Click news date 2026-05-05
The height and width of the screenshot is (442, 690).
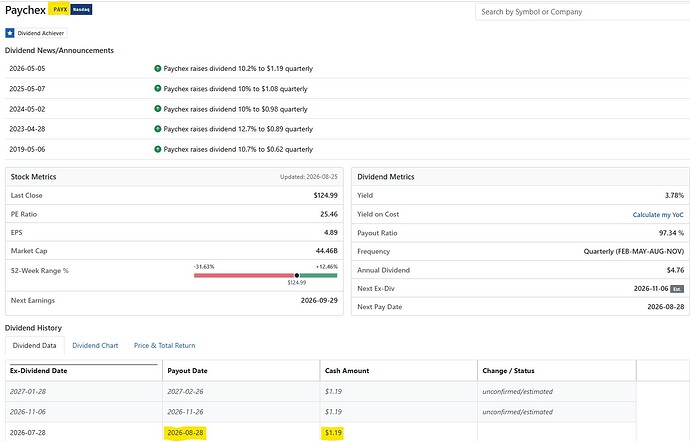pyautogui.click(x=27, y=69)
